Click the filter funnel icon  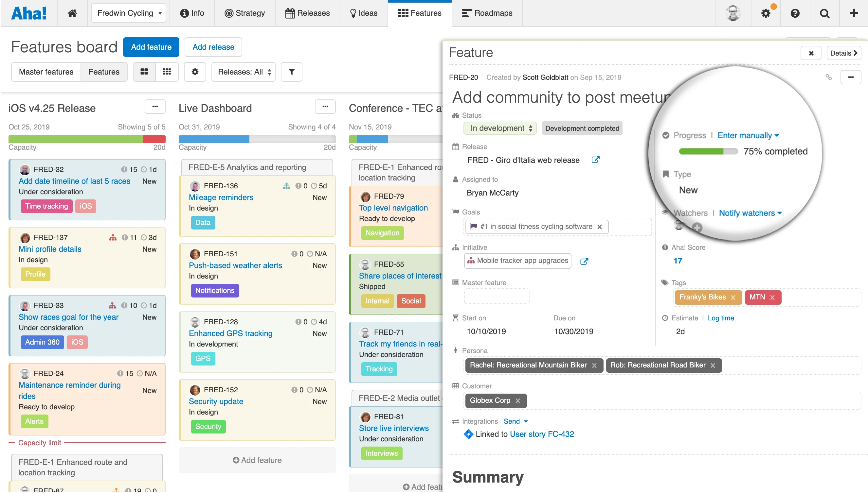291,72
